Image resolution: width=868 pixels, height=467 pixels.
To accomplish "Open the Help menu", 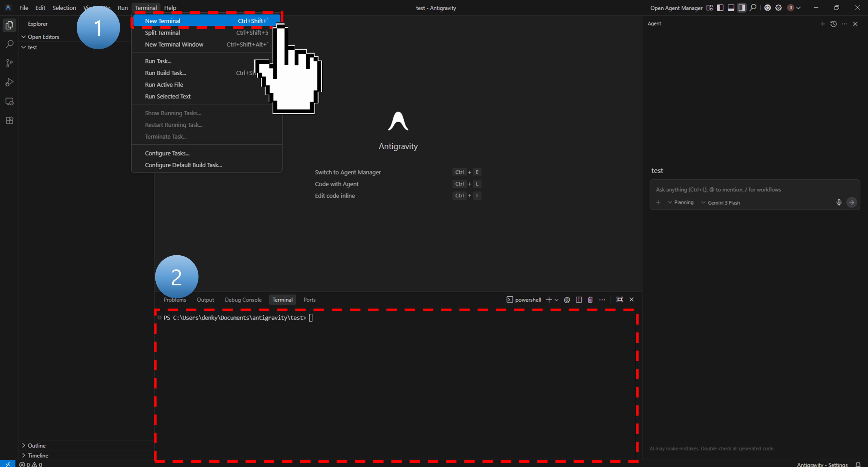I will pos(170,8).
